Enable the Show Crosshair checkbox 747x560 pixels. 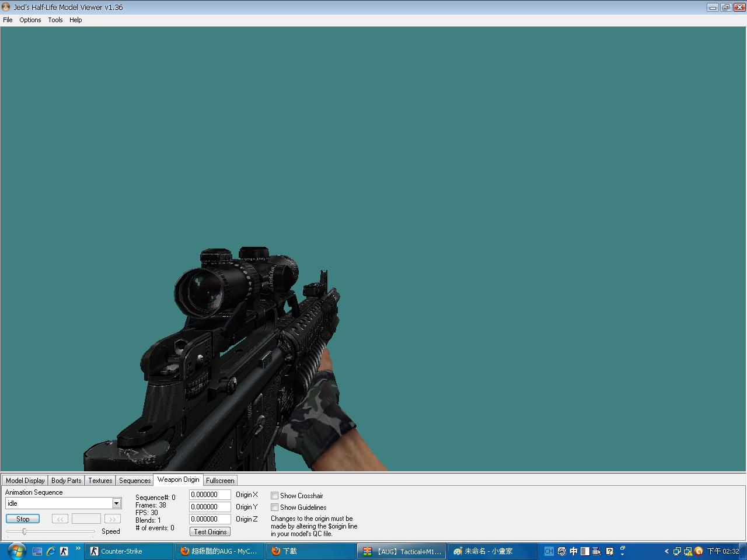(274, 496)
